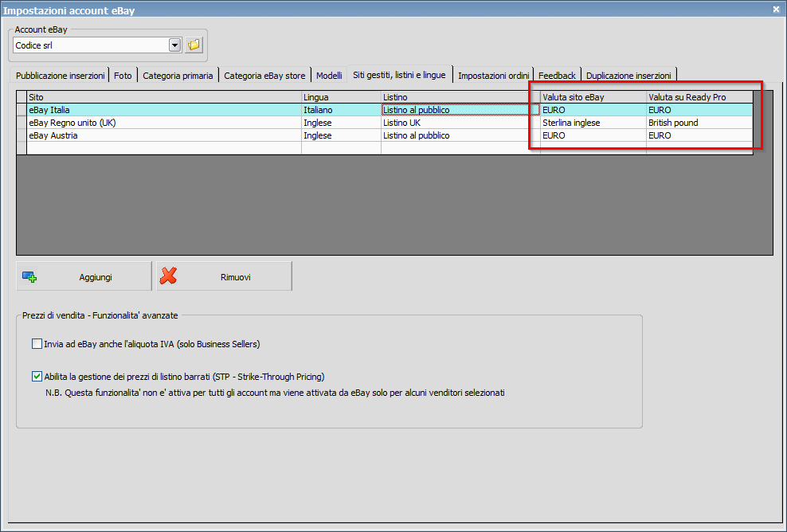This screenshot has width=787, height=532.
Task: Switch to Categoria eBay store tab
Action: 264,76
